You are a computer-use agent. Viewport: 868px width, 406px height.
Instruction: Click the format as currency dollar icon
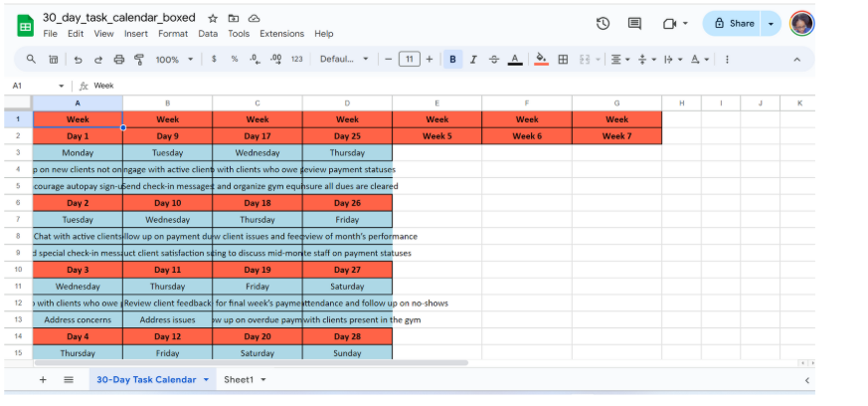(x=215, y=60)
